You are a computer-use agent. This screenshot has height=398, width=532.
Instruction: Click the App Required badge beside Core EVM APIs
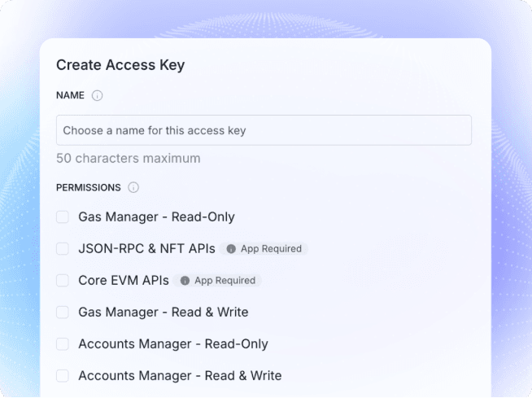(217, 281)
